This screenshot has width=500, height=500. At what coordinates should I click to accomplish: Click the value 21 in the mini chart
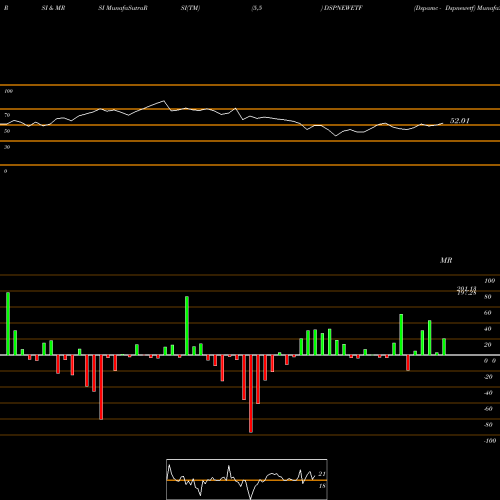(322, 474)
